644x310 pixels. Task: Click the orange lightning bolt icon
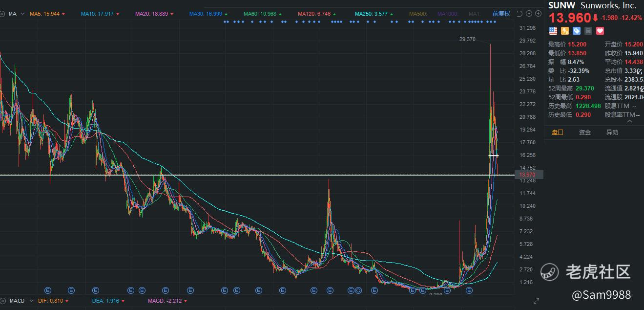coord(565,31)
